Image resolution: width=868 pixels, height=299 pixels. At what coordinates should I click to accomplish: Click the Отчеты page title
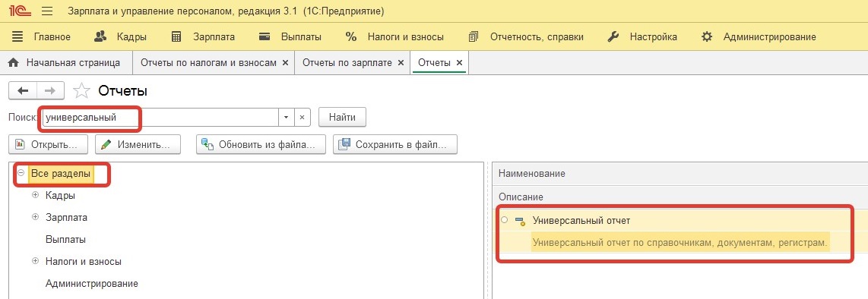coord(123,90)
